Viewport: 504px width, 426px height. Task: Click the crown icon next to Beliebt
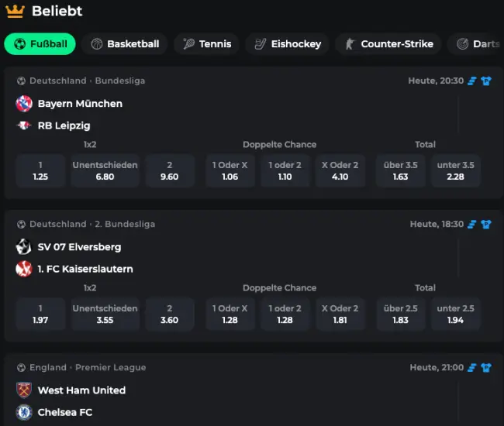[x=14, y=12]
